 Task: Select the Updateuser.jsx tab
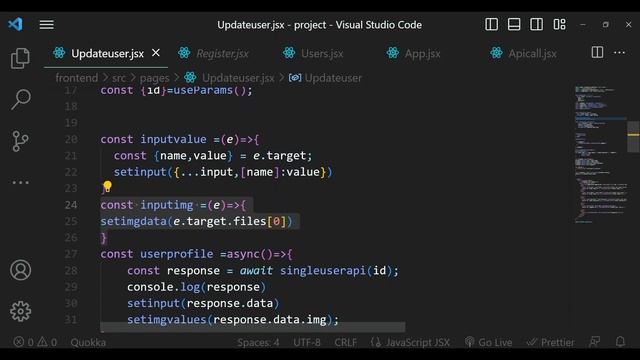click(x=106, y=53)
